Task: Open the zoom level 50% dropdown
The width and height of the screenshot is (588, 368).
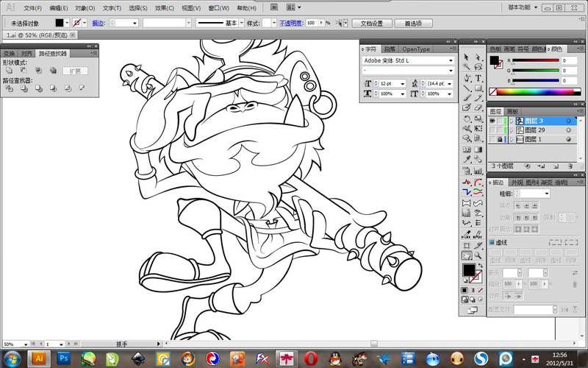Action: tap(26, 344)
